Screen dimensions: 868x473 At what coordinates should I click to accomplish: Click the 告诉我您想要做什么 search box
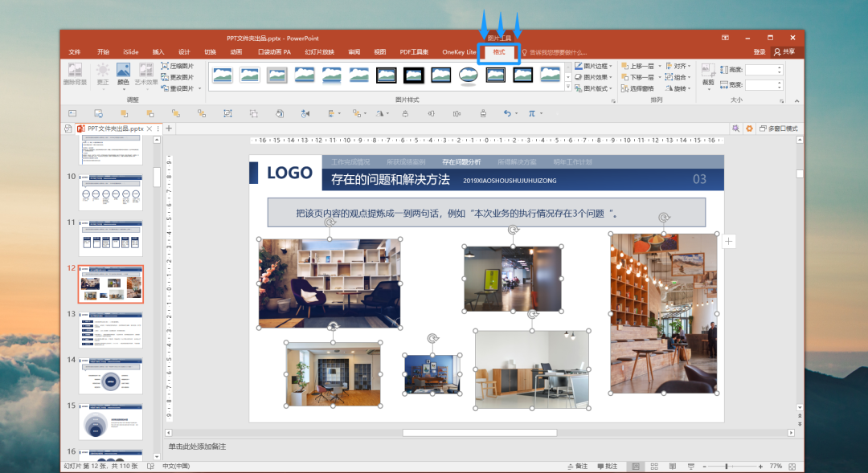555,52
